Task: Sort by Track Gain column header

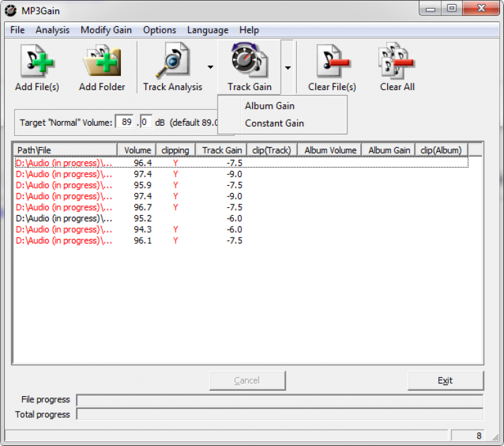Action: pos(222,150)
